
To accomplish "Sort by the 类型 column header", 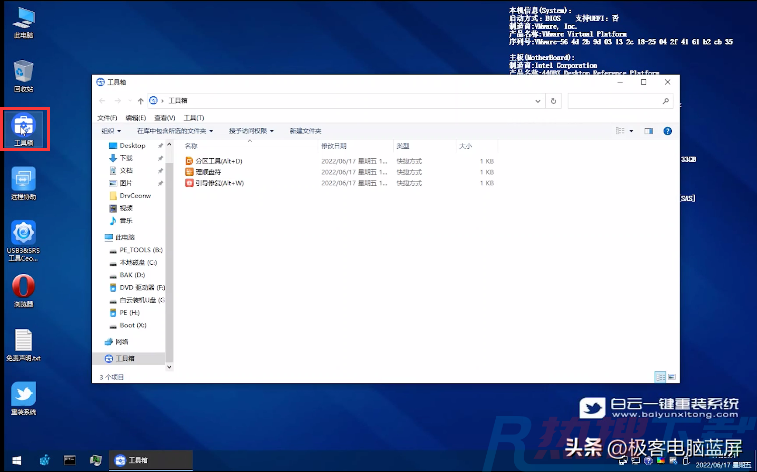I will click(403, 146).
